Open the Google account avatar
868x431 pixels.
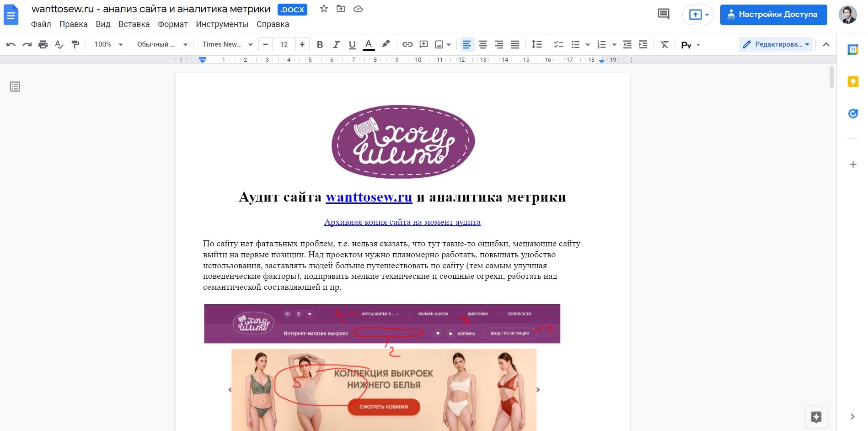(847, 15)
